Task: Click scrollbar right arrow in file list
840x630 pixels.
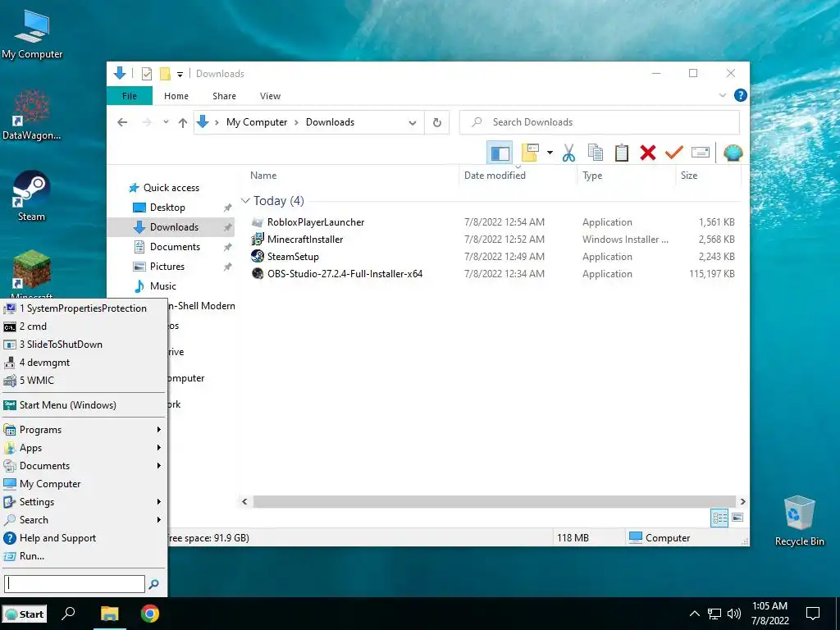Action: tap(742, 502)
